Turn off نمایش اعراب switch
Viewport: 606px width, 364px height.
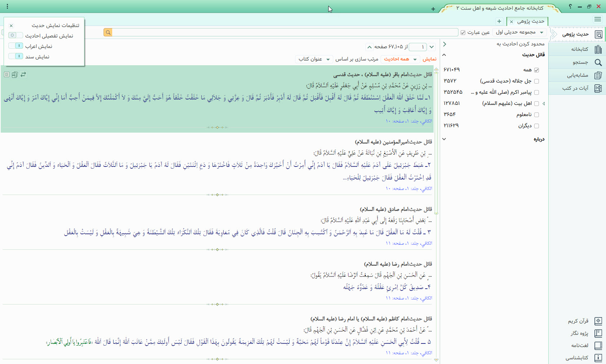pyautogui.click(x=16, y=46)
